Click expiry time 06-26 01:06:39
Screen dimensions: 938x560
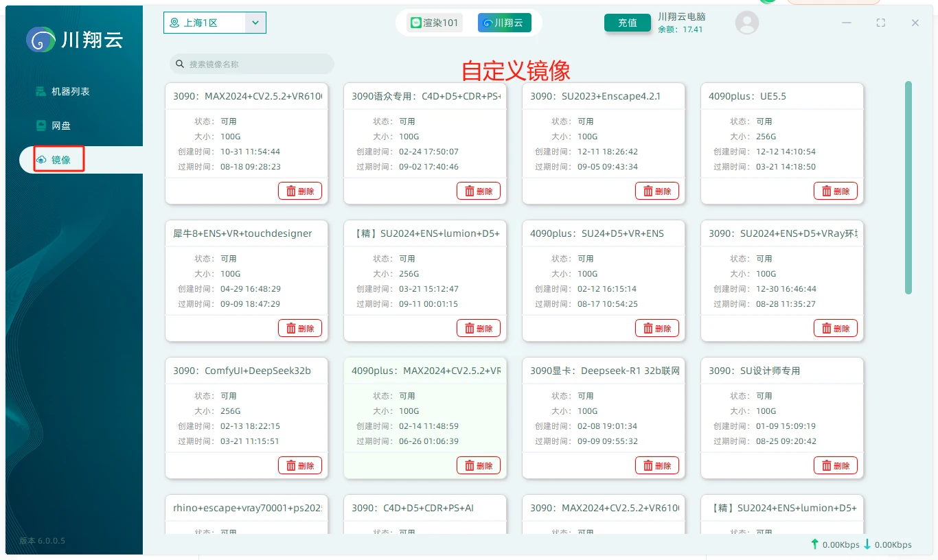point(428,441)
